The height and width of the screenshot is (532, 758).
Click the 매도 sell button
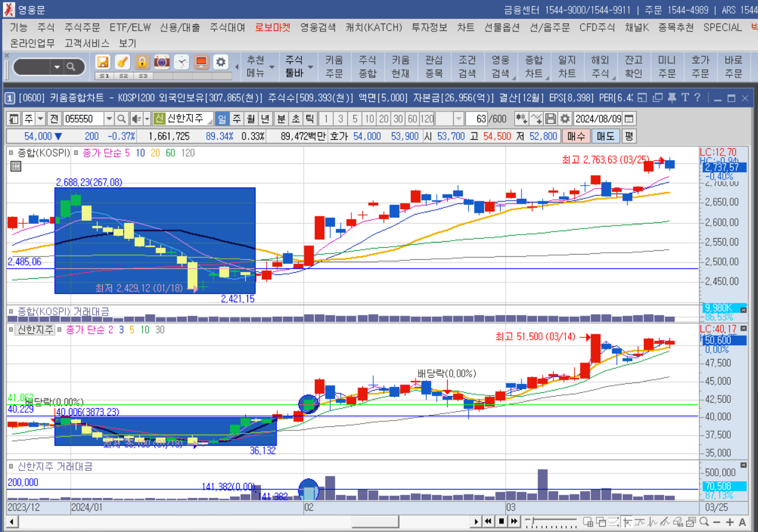click(604, 136)
